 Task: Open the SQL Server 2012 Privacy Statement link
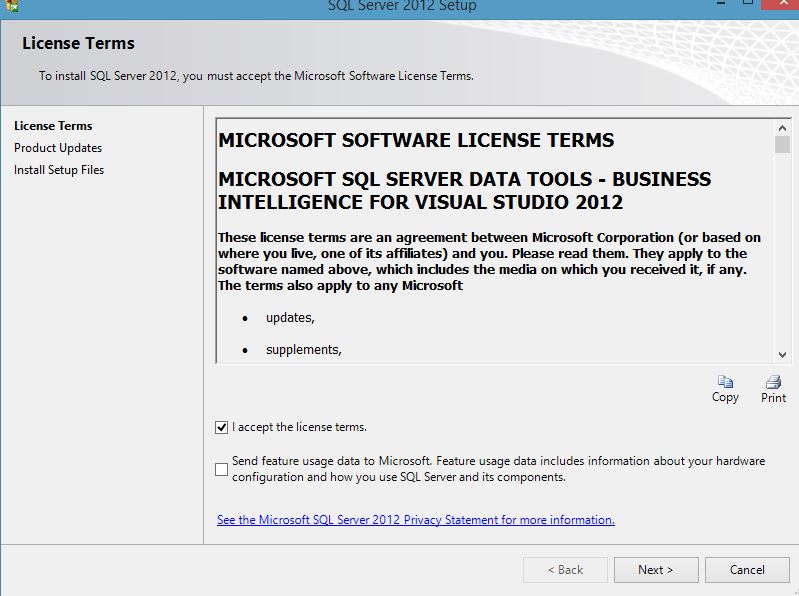click(x=416, y=520)
